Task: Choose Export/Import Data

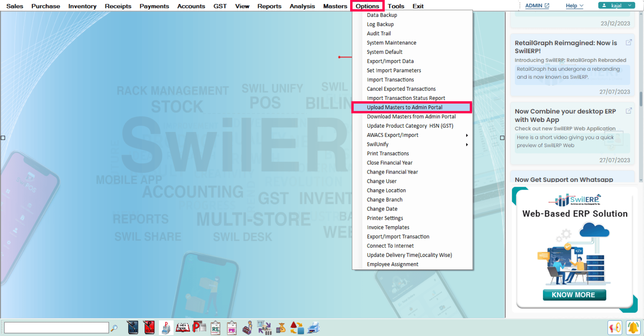Action: click(x=412, y=61)
